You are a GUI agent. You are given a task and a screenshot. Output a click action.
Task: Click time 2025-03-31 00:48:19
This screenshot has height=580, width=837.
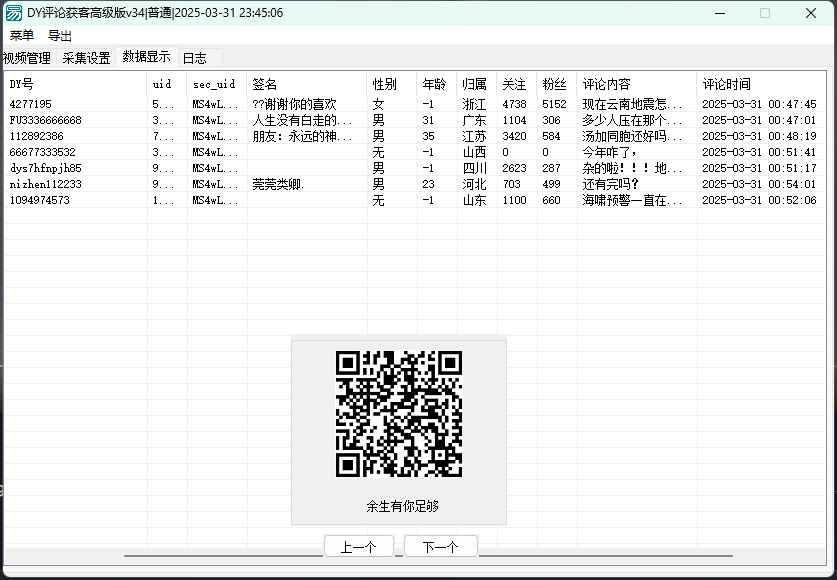click(759, 136)
